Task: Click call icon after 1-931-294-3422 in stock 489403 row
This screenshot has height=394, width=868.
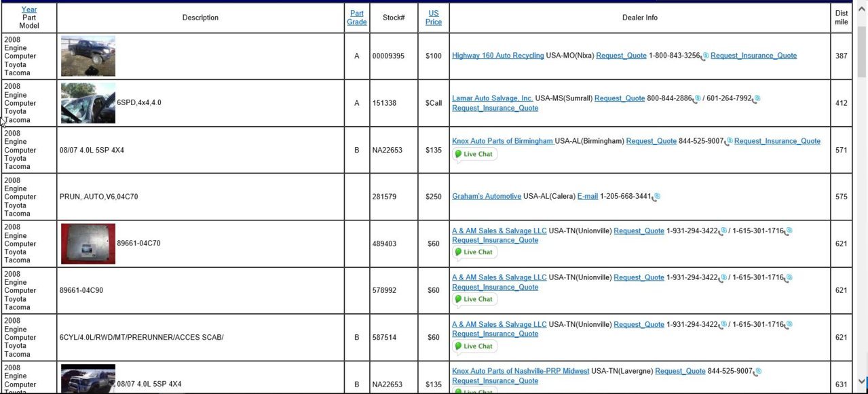Action: point(722,231)
